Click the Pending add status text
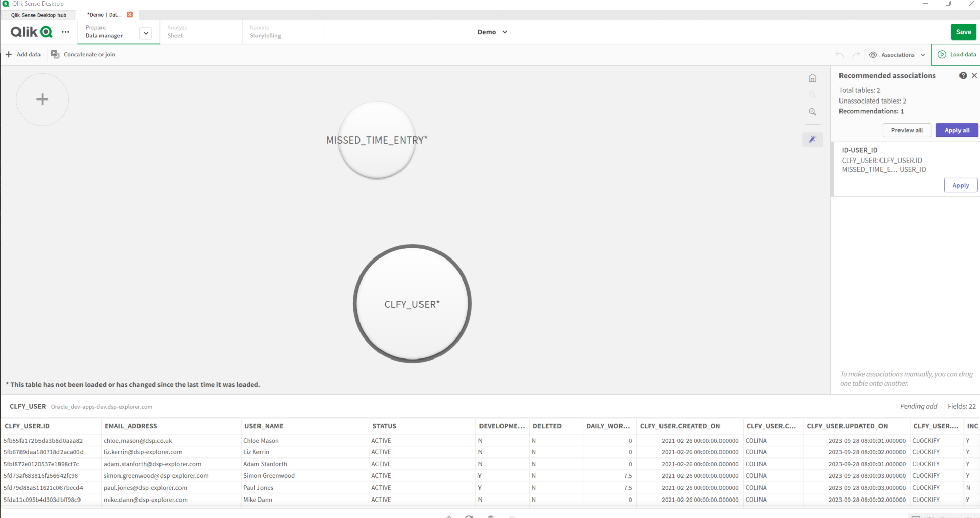980x518 pixels. coord(918,406)
